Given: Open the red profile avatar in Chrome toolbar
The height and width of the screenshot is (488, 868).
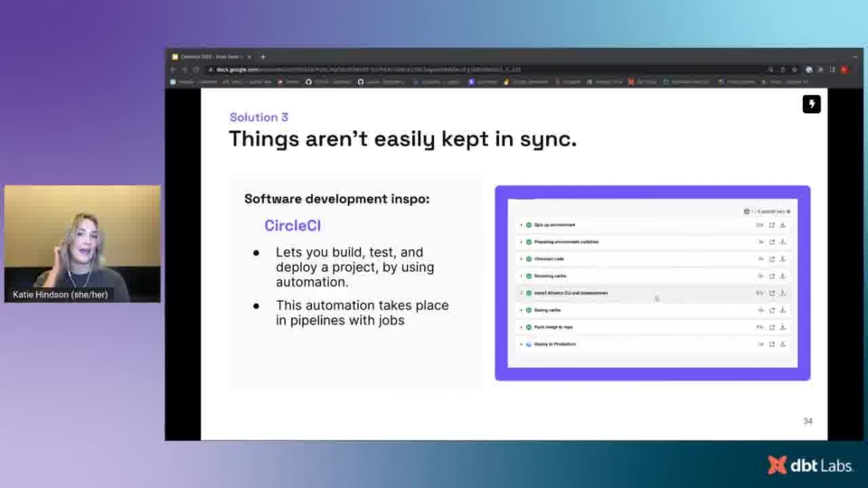Looking at the screenshot, I should 844,70.
